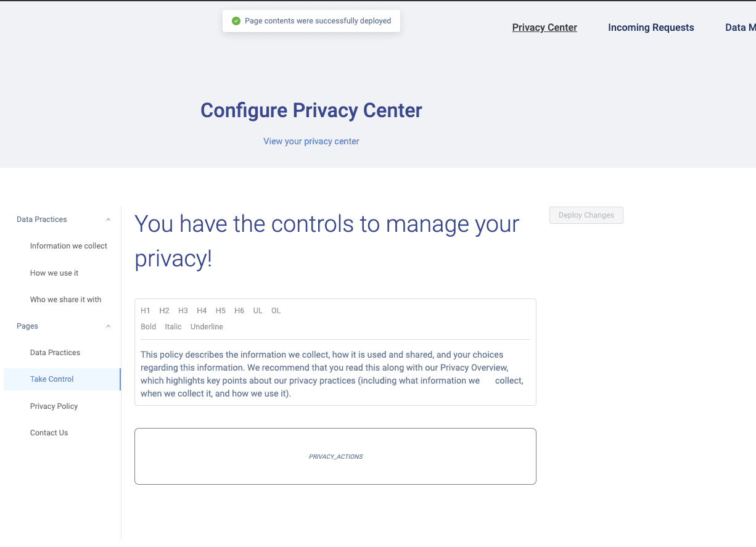Screen dimensions: 756x547
Task: Apply H1 heading format
Action: point(146,311)
